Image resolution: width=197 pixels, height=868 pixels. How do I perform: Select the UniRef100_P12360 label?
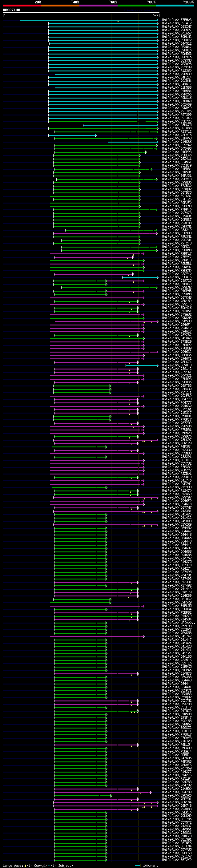tap(176, 71)
